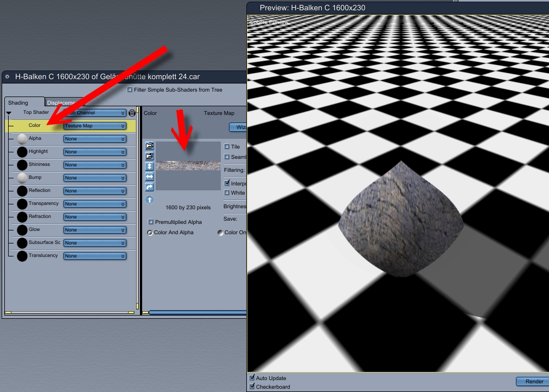Open the Shininess shader dropdown
Viewport: 549px width, 392px height.
point(94,165)
